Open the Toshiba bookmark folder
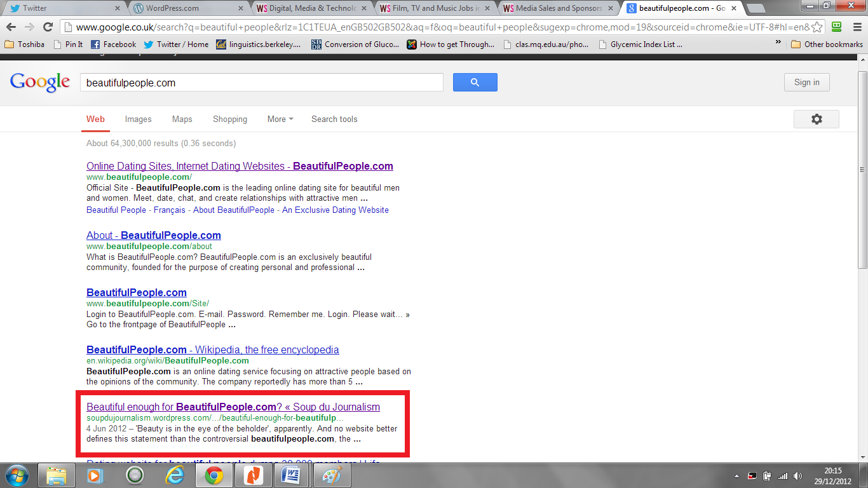 [x=25, y=44]
